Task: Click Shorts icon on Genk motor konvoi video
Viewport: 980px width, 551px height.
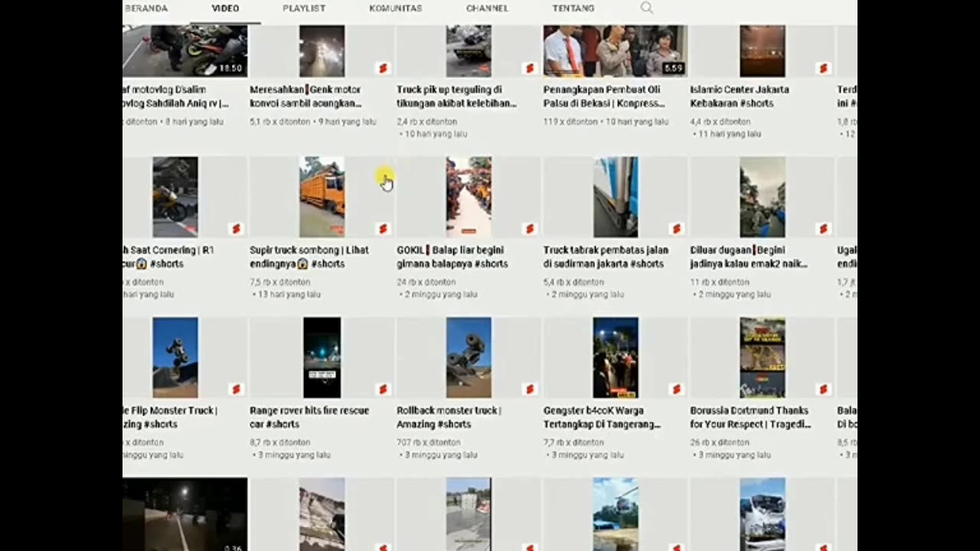Action: (x=383, y=68)
